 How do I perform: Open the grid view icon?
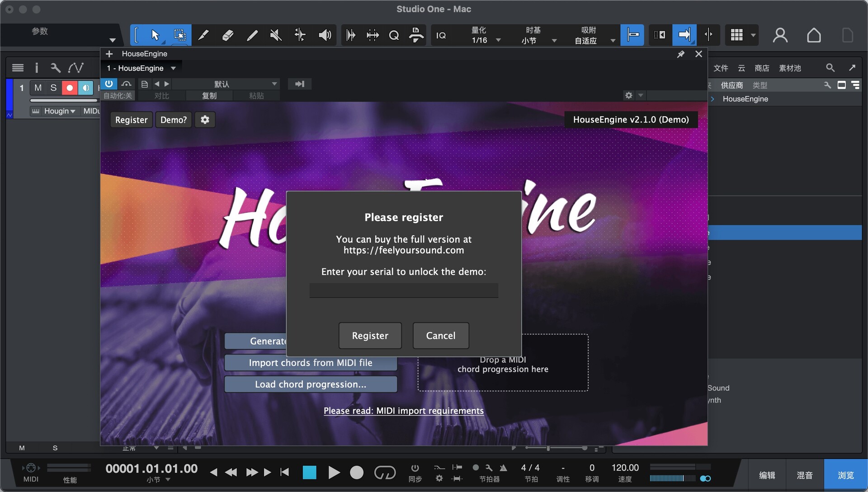[x=737, y=35]
